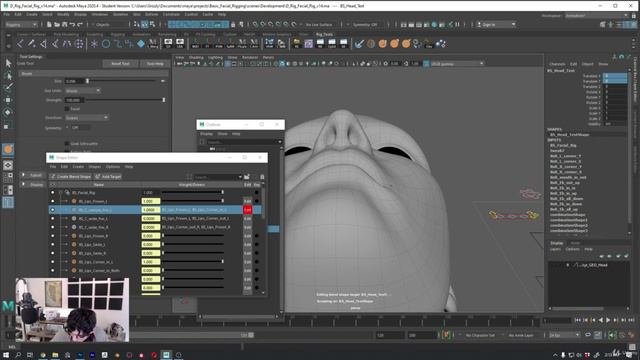Toggle visibility of BS_Lips_Corner_In_L target
640x360 pixels.
point(52,262)
